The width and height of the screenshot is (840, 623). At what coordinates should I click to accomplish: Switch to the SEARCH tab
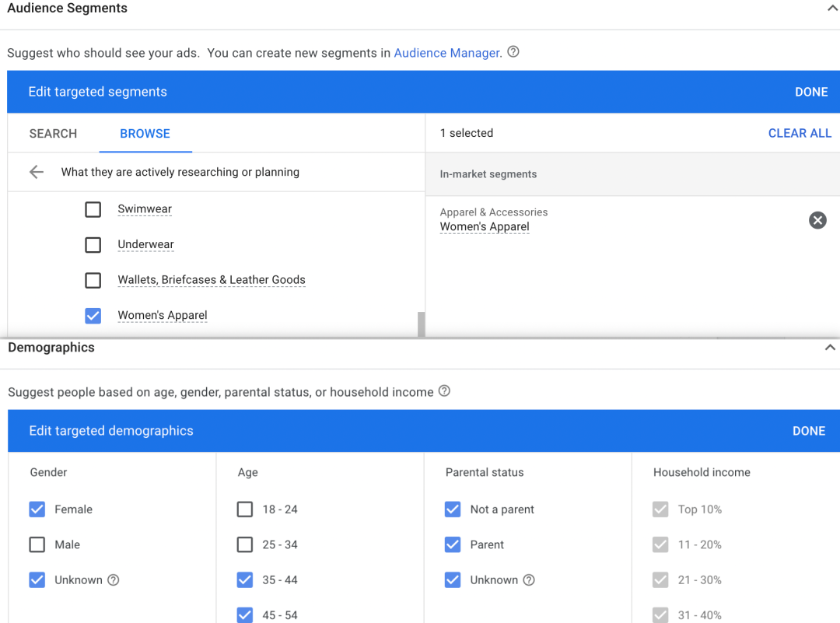pos(53,133)
